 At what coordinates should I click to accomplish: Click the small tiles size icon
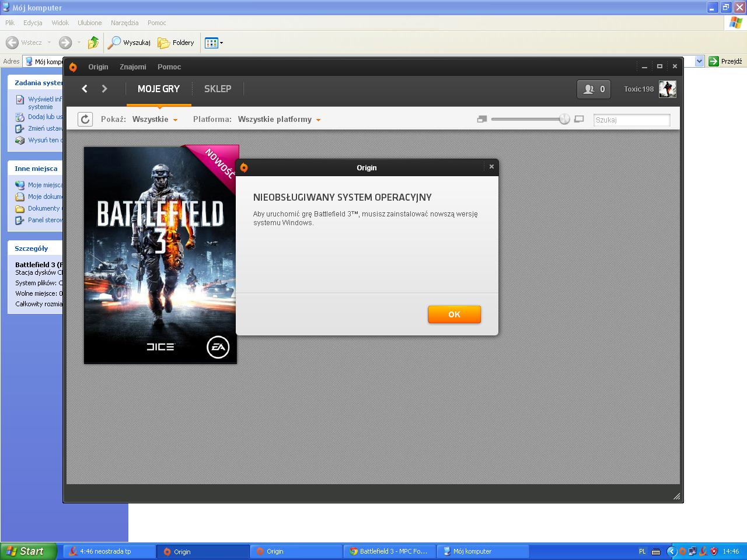(482, 119)
